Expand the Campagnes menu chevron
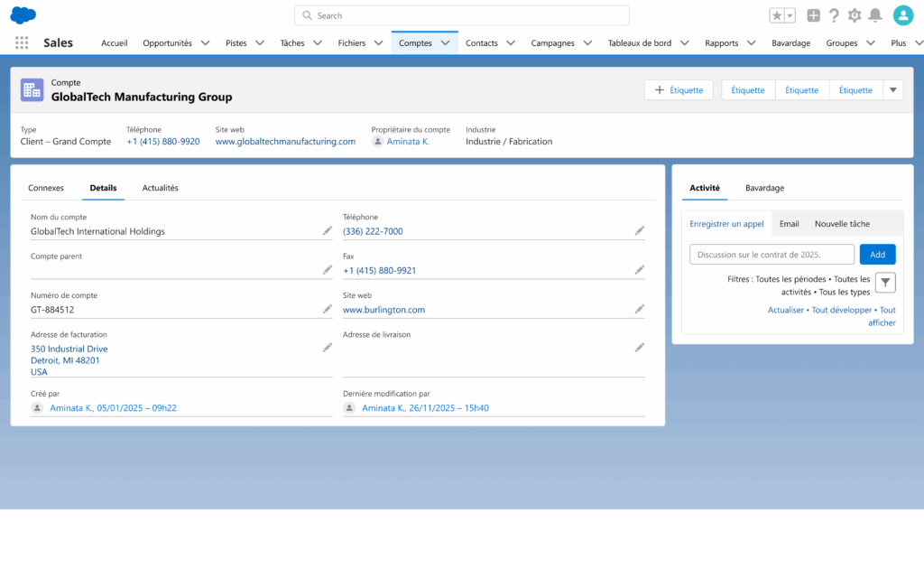 click(587, 42)
